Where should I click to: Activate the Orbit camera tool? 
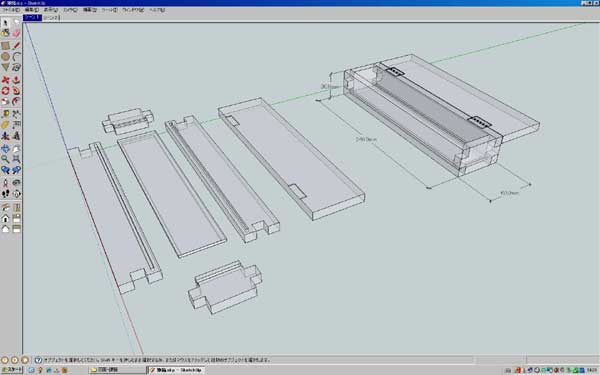tap(5, 148)
